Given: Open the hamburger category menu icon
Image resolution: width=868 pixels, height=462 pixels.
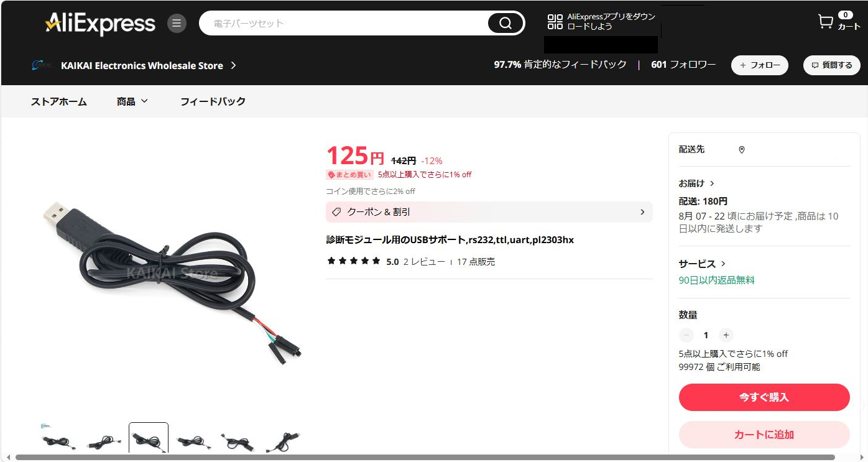Looking at the screenshot, I should (177, 24).
